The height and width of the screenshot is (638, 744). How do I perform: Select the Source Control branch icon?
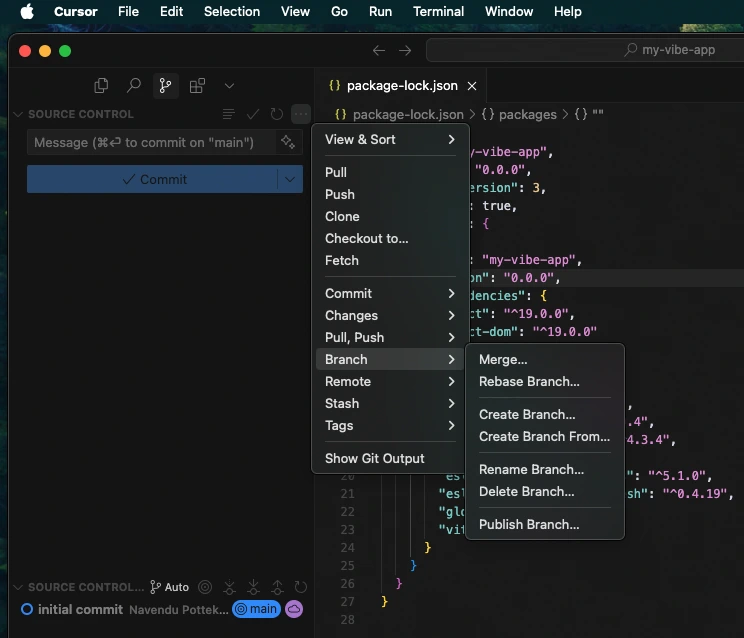click(166, 86)
